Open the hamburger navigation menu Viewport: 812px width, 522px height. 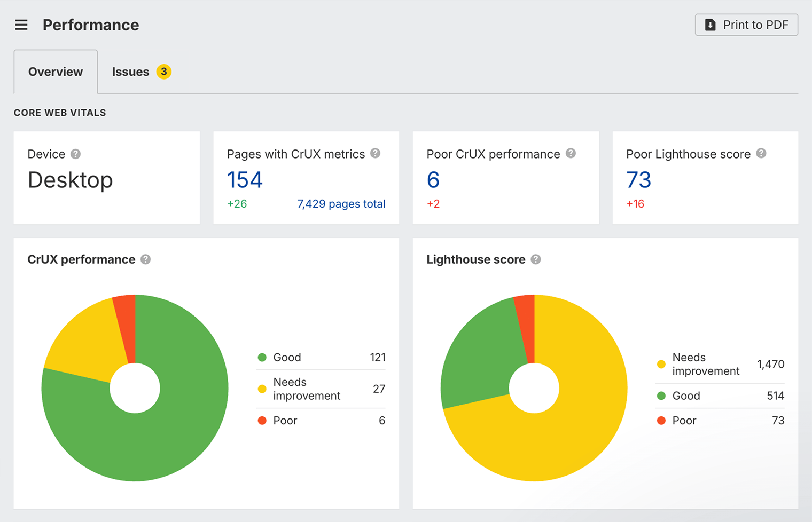[21, 25]
